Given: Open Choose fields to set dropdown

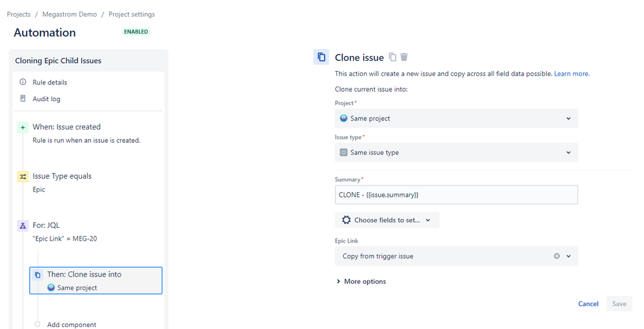Looking at the screenshot, I should pyautogui.click(x=387, y=220).
